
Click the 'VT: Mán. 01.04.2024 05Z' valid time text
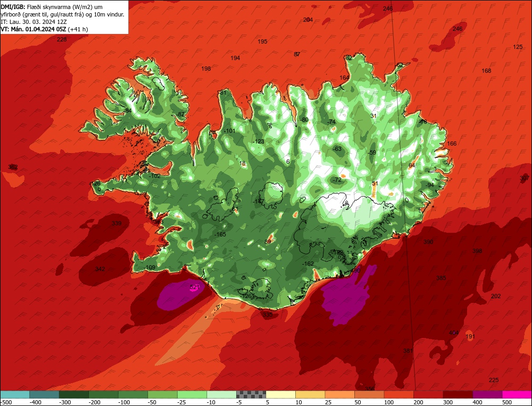[33, 29]
